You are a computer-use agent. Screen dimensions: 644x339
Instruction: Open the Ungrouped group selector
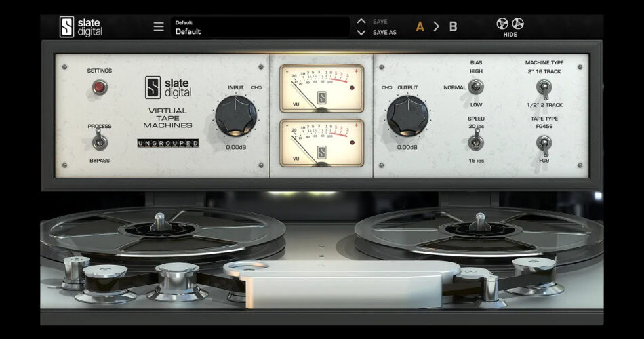click(x=168, y=144)
